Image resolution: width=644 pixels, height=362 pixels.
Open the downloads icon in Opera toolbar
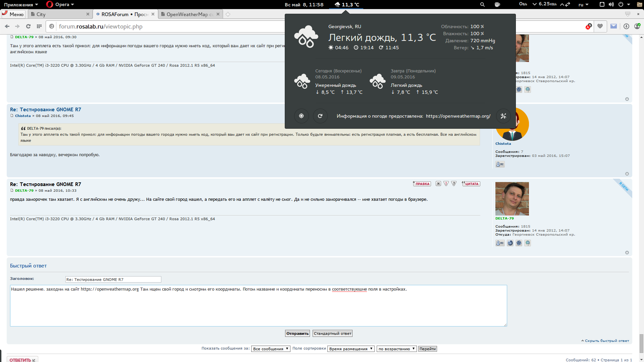[626, 26]
